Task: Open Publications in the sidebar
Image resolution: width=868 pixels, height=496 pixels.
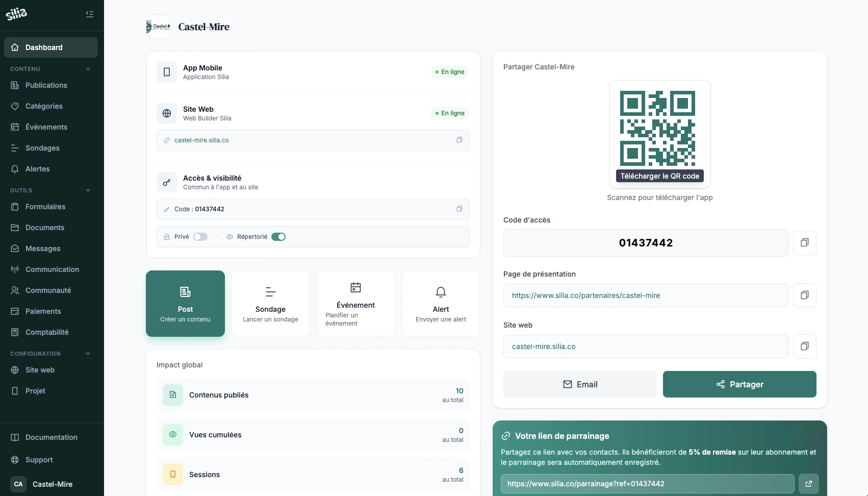Action: (51, 85)
